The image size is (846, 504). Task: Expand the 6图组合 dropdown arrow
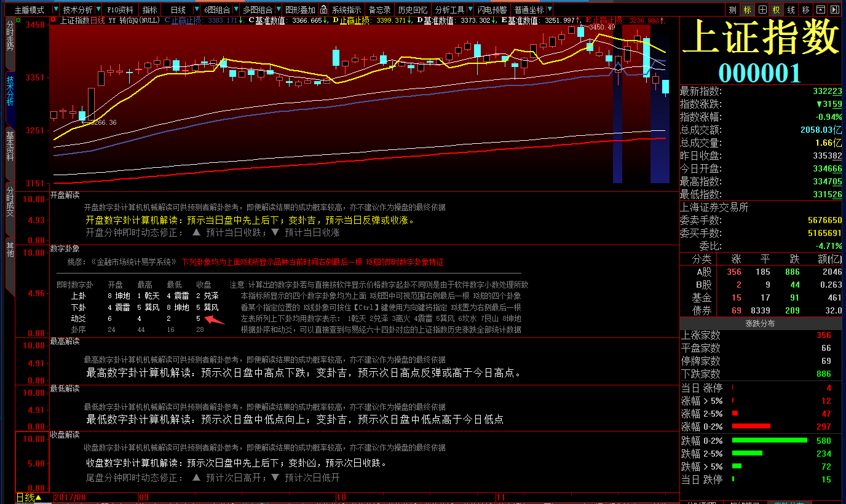tap(236, 10)
